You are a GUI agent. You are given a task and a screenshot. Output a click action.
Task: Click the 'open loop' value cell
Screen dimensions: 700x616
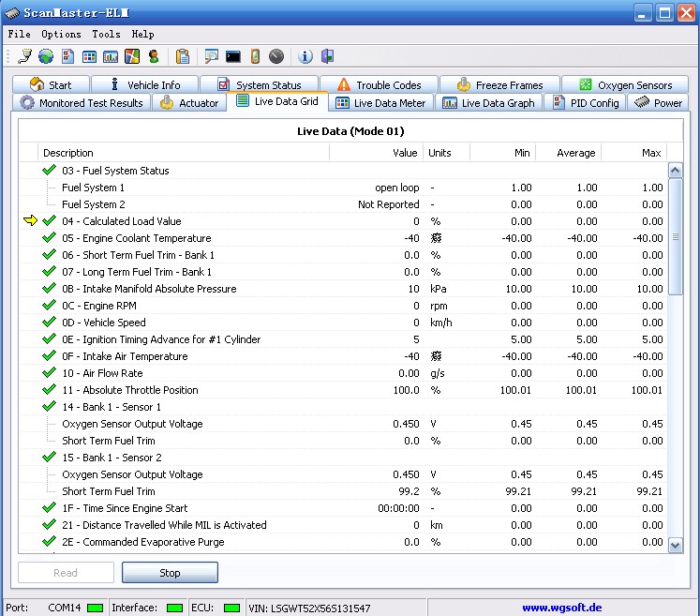point(397,188)
